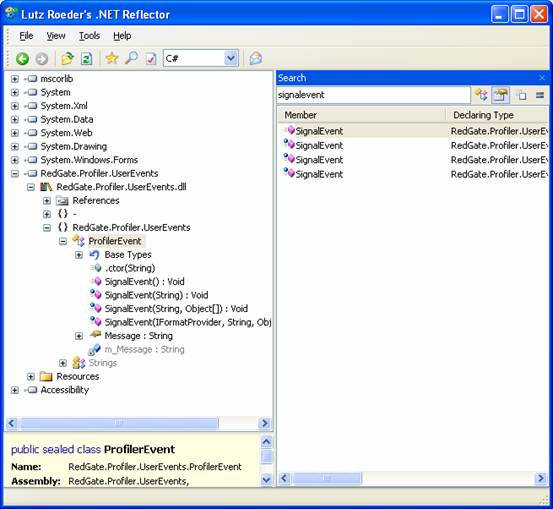The height and width of the screenshot is (509, 553).
Task: Click the grey Forward navigation arrow
Action: [42, 59]
